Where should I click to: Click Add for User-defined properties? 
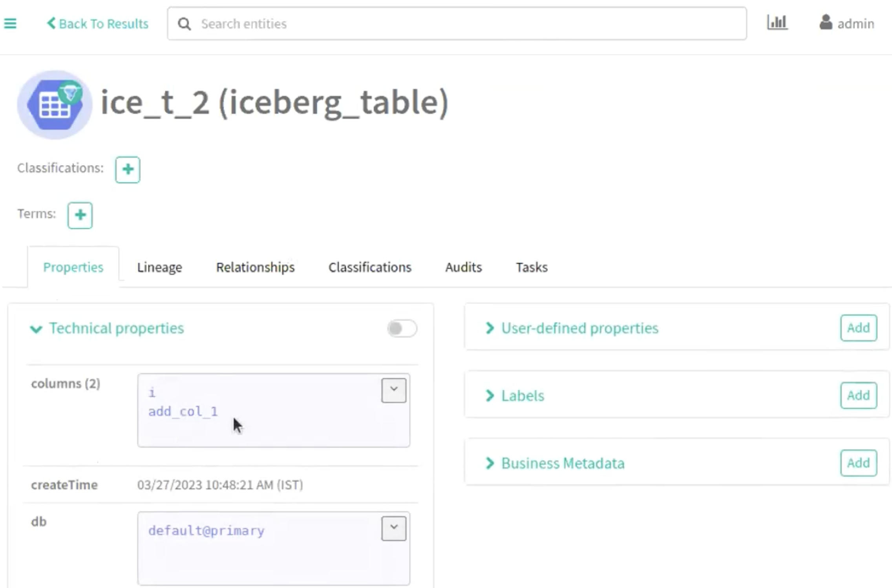tap(858, 328)
